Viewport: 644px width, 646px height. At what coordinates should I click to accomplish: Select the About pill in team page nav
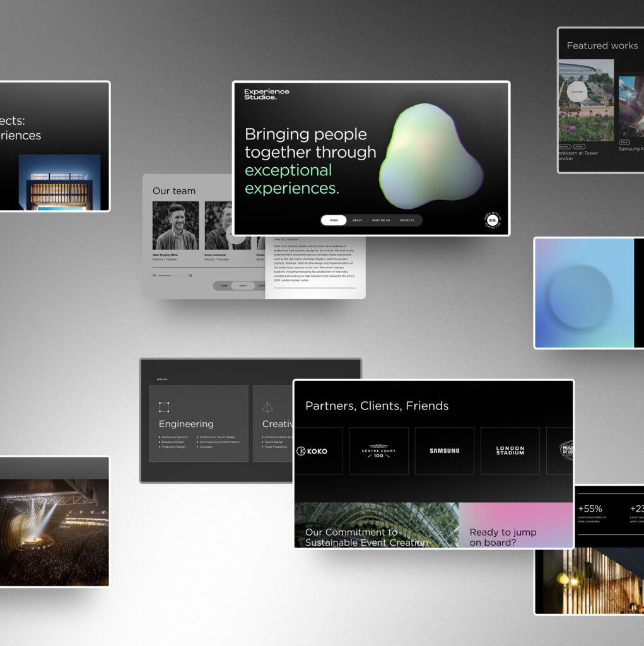coord(243,286)
